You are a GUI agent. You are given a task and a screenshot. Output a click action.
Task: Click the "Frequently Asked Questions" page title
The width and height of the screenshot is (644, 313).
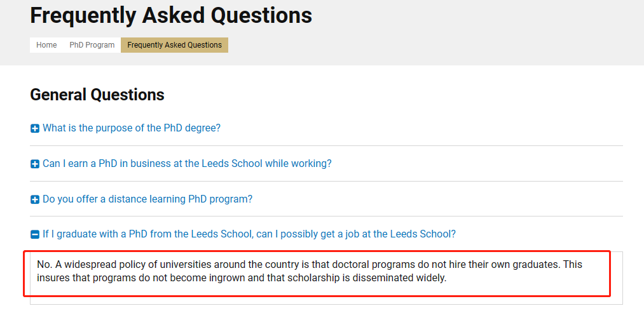[171, 15]
